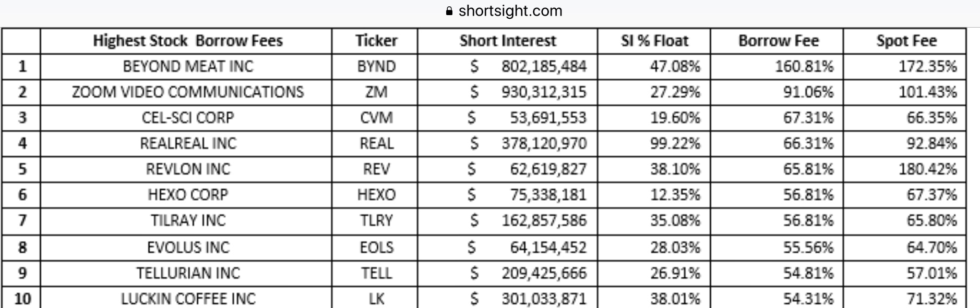
Task: Click the Spot Fee column header
Action: click(x=906, y=41)
